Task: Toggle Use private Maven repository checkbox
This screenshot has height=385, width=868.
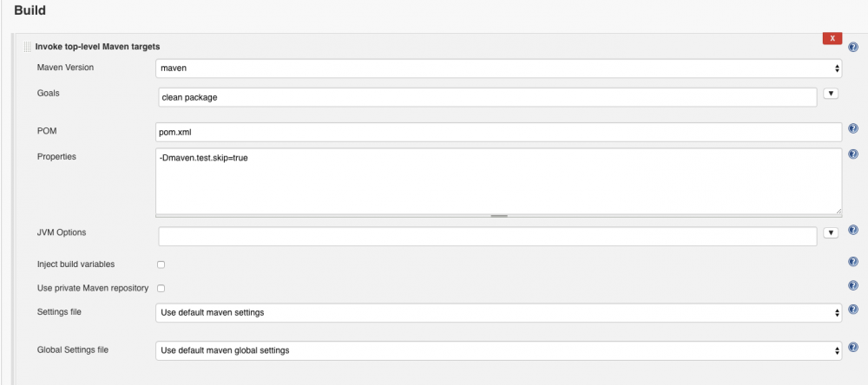Action: [161, 288]
